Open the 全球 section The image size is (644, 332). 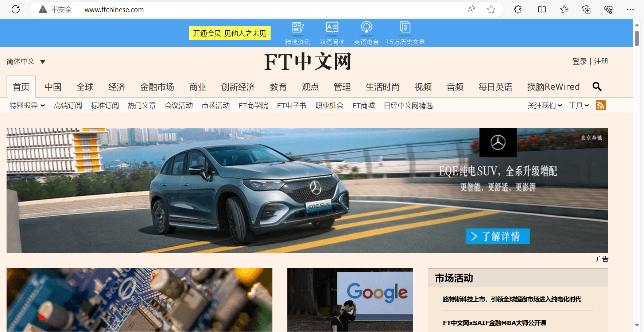click(85, 87)
